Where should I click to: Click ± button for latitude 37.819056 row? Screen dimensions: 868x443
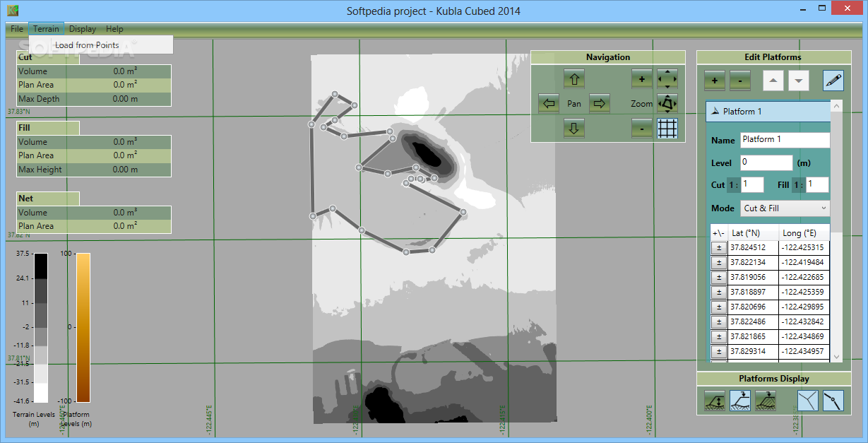tap(719, 278)
